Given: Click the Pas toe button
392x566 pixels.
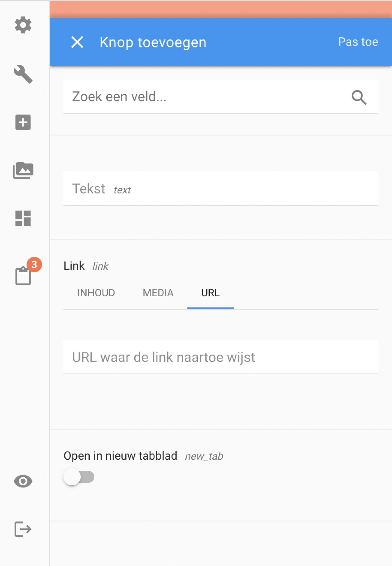Looking at the screenshot, I should tap(358, 42).
